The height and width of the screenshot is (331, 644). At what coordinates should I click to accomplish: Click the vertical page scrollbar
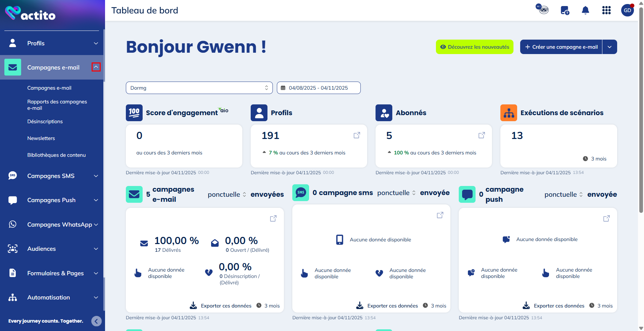641,111
